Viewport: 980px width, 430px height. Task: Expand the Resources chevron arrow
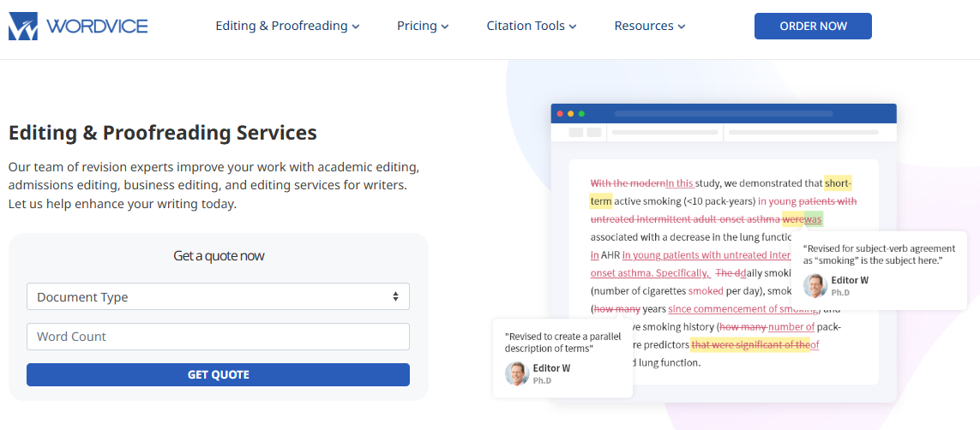[682, 27]
